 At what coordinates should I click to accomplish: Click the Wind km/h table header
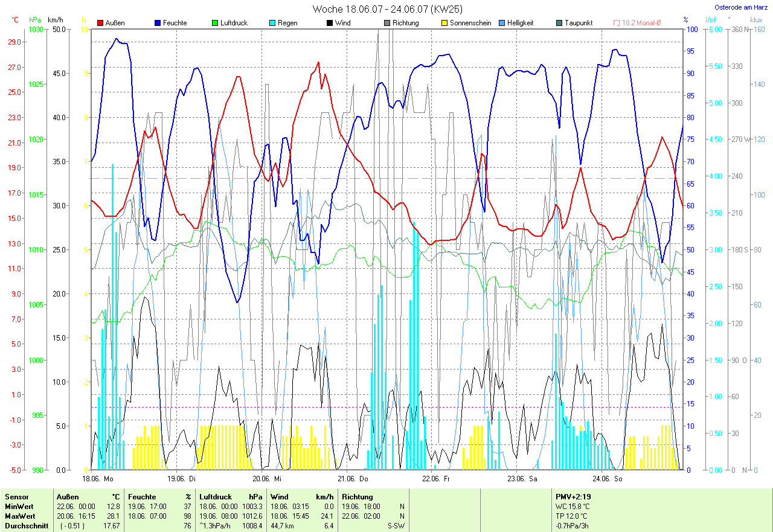[301, 497]
